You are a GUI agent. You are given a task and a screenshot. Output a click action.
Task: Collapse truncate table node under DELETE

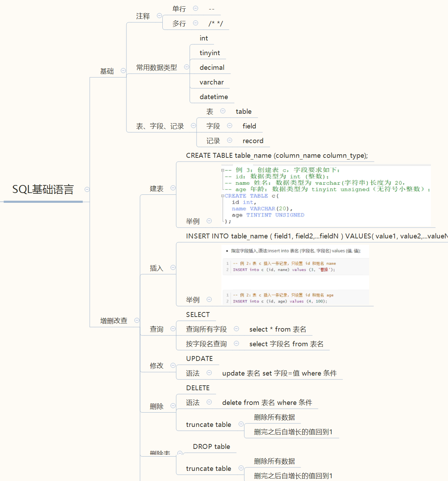[241, 424]
